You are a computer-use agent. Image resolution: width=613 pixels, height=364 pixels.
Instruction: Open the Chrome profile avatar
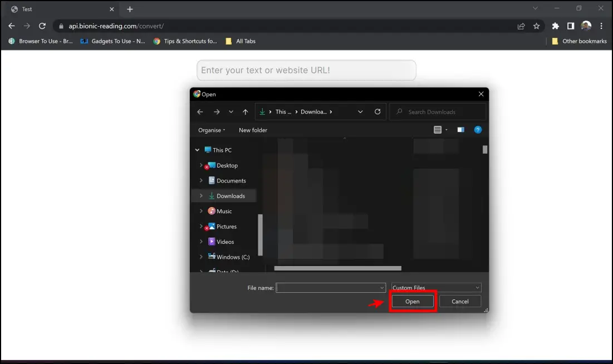tap(586, 26)
